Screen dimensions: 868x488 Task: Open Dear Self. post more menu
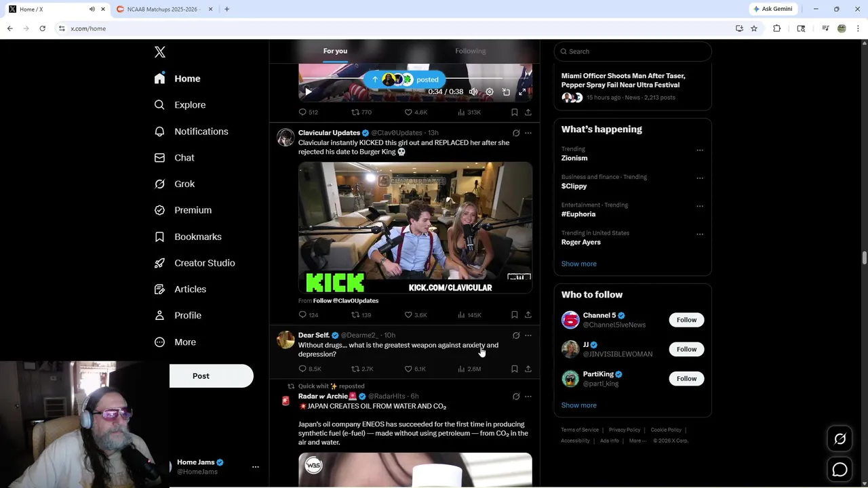pos(528,335)
